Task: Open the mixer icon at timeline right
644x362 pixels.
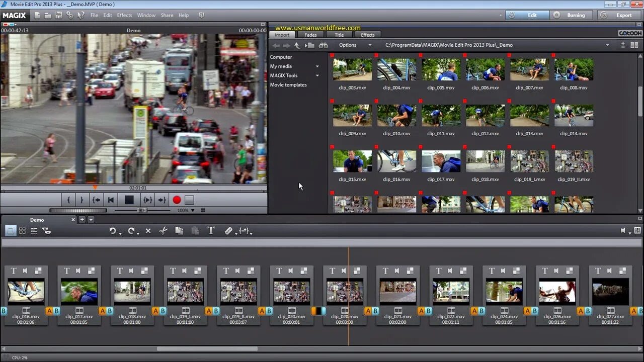Action: pyautogui.click(x=637, y=230)
